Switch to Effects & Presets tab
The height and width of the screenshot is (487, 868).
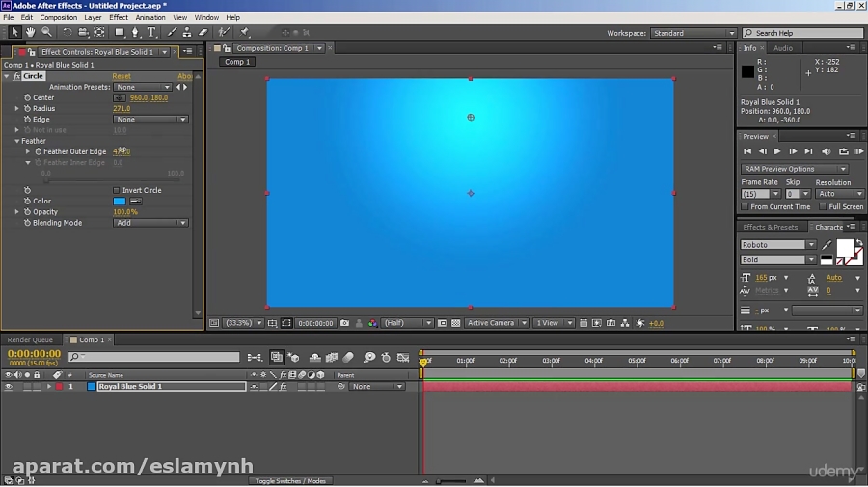[770, 228]
